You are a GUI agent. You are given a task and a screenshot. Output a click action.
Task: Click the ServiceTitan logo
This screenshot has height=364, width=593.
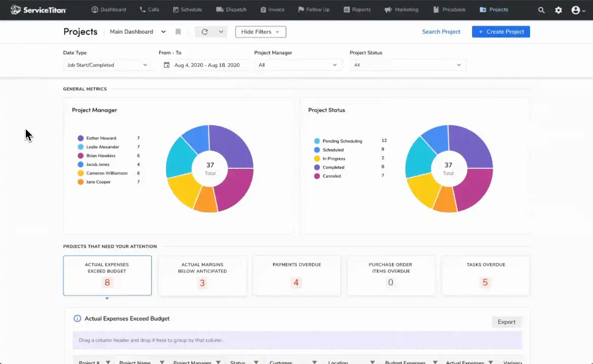pos(38,10)
